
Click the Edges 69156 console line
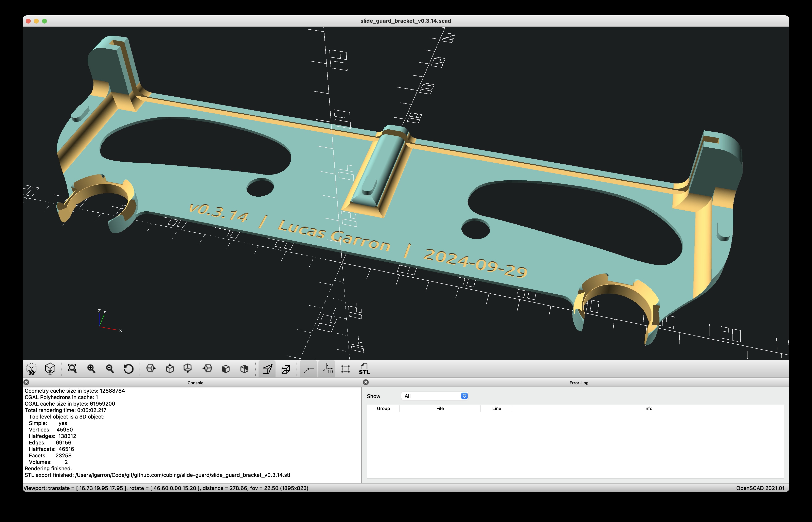[x=50, y=443]
